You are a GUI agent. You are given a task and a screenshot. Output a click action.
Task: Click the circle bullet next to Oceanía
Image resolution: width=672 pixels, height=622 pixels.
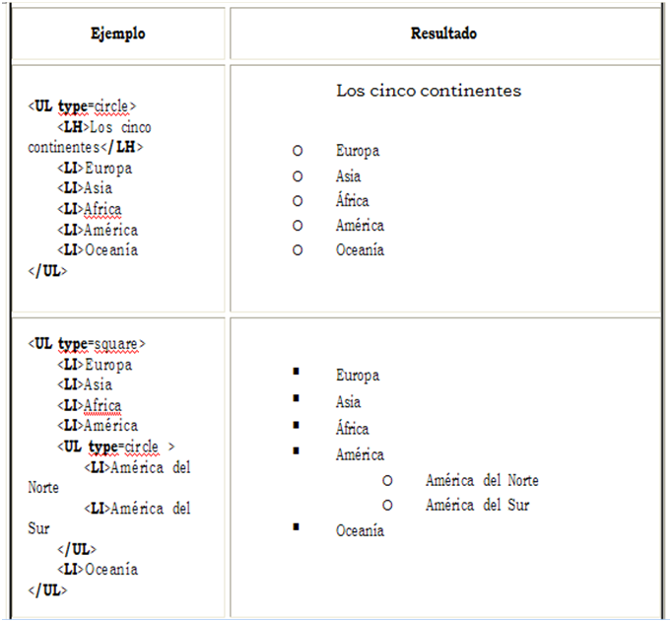[x=298, y=250]
